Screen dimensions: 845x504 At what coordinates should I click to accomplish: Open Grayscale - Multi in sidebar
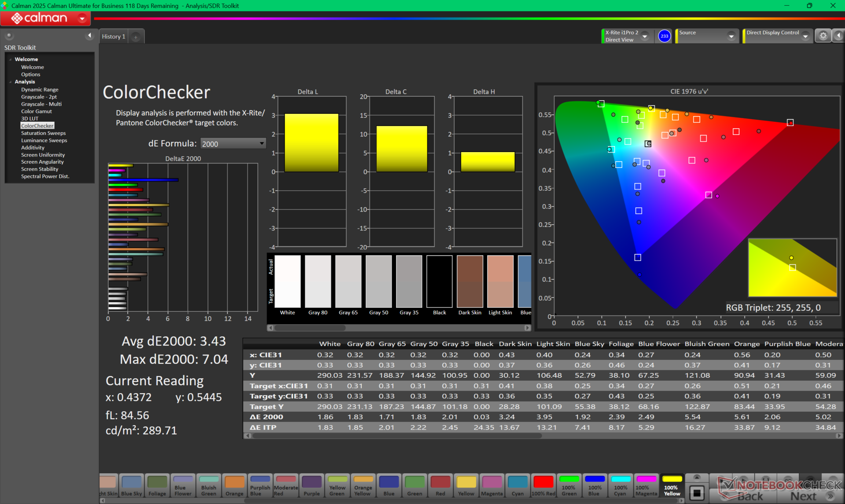tap(41, 104)
